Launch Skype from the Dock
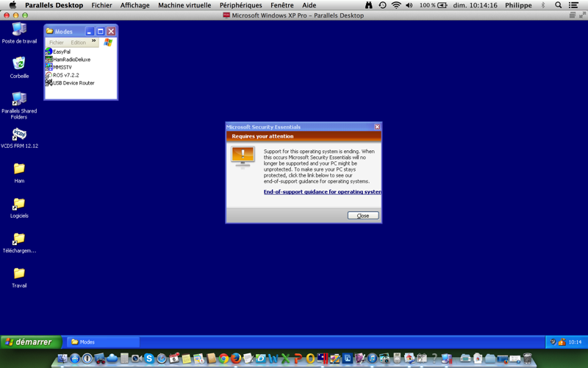The width and height of the screenshot is (588, 368). 149,358
